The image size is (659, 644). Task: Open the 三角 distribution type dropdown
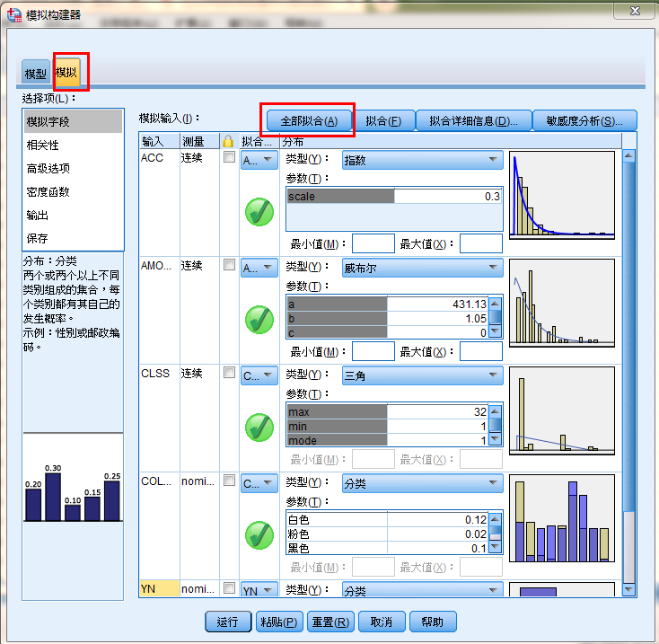pos(422,375)
